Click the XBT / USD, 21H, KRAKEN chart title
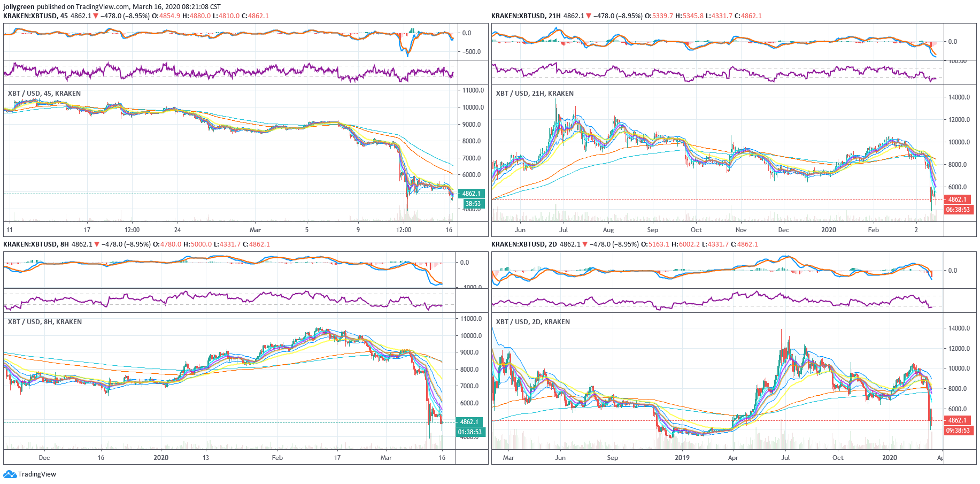This screenshot has height=484, width=980. (535, 94)
